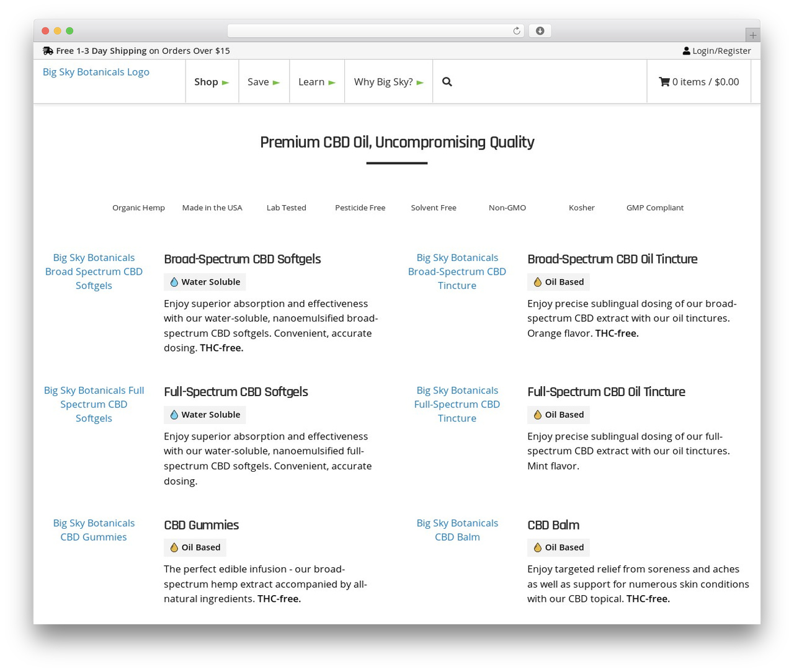794x672 pixels.
Task: Click the Lab Tested label
Action: point(287,208)
